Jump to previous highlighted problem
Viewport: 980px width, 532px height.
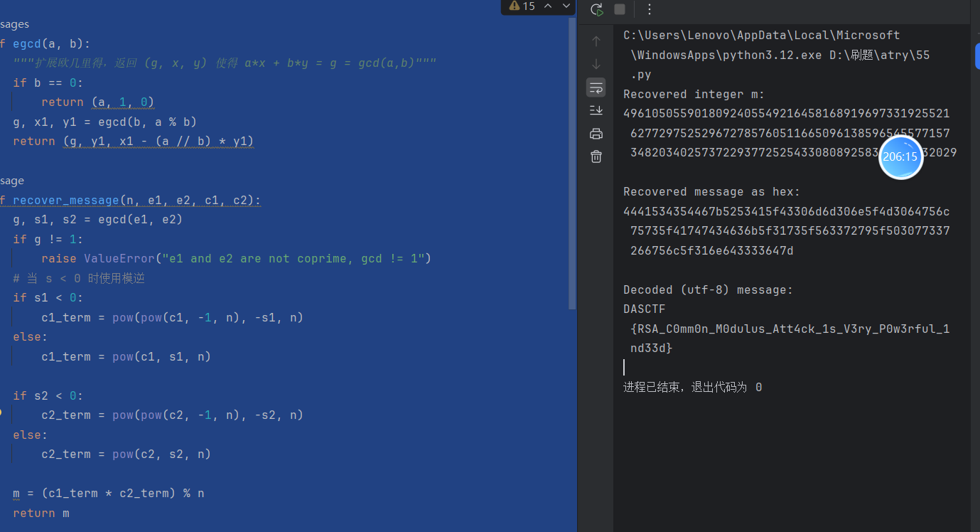(x=548, y=6)
